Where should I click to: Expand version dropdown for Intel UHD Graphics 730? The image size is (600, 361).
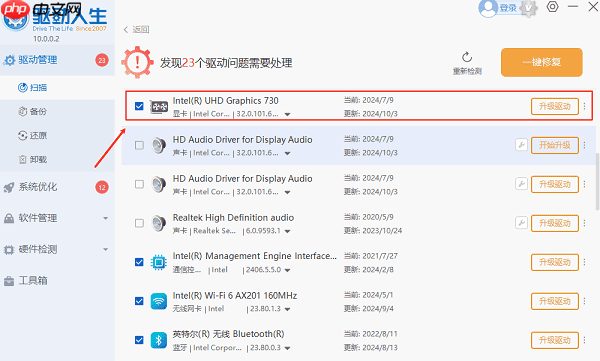(287, 114)
